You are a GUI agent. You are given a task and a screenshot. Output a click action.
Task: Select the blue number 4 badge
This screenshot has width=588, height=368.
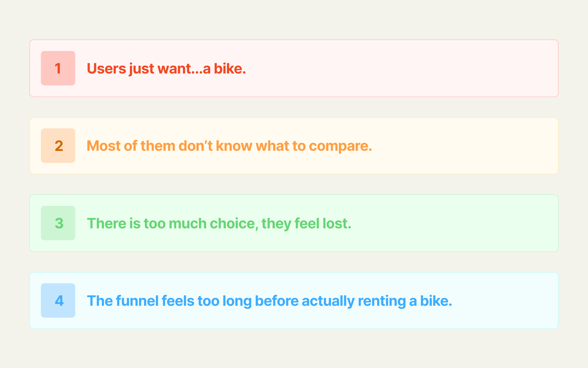[58, 301]
